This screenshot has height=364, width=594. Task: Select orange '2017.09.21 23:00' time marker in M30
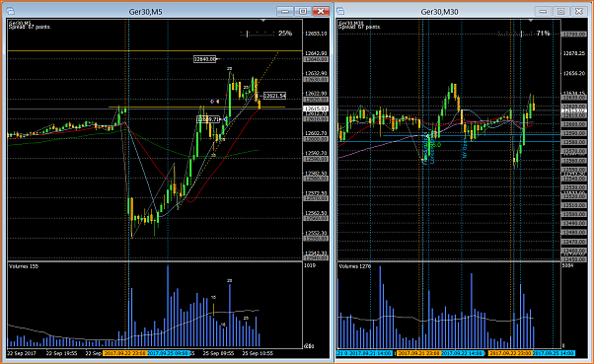(x=418, y=353)
